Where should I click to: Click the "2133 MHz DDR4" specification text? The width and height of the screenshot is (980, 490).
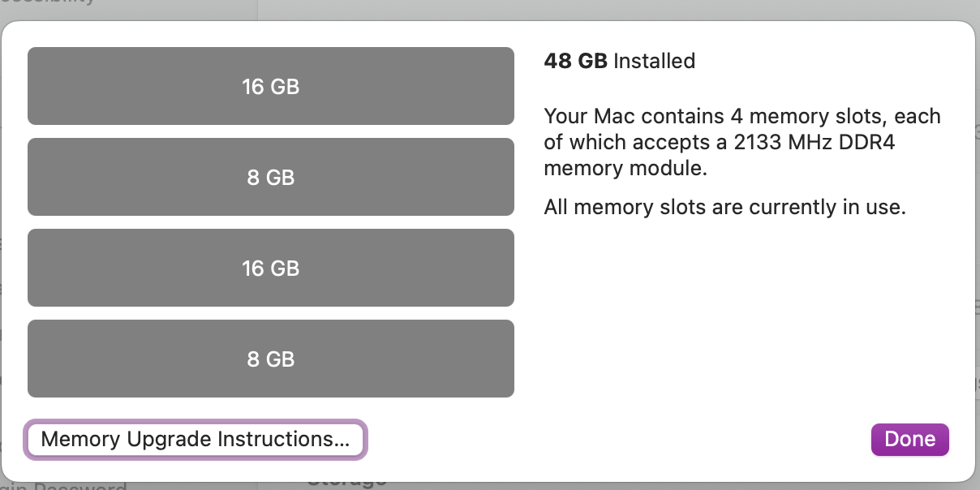pos(811,142)
